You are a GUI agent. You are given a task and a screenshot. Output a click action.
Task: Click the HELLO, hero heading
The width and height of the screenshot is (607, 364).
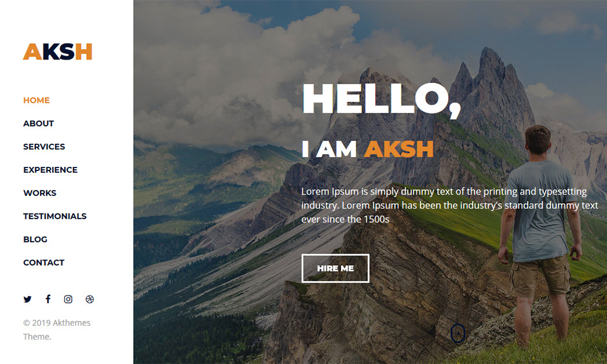381,99
